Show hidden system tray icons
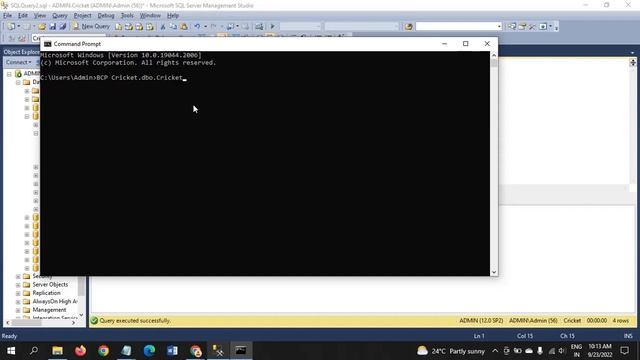 tap(495, 351)
